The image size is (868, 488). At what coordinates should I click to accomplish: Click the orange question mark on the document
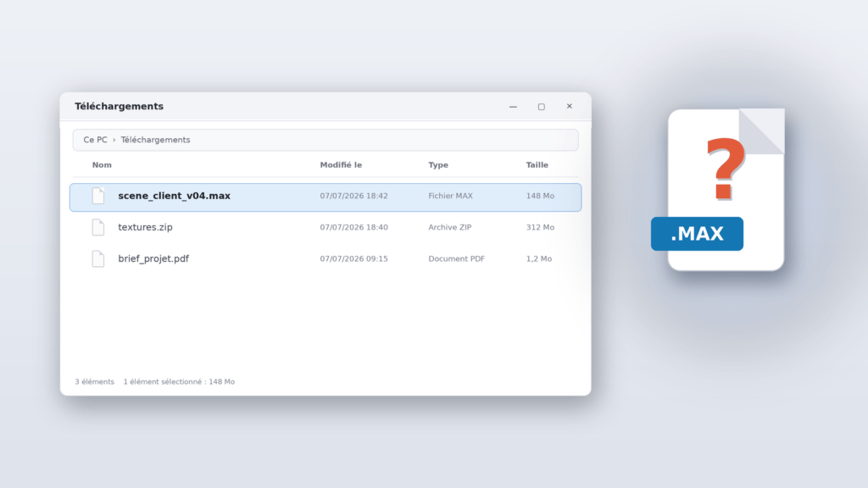pyautogui.click(x=726, y=169)
